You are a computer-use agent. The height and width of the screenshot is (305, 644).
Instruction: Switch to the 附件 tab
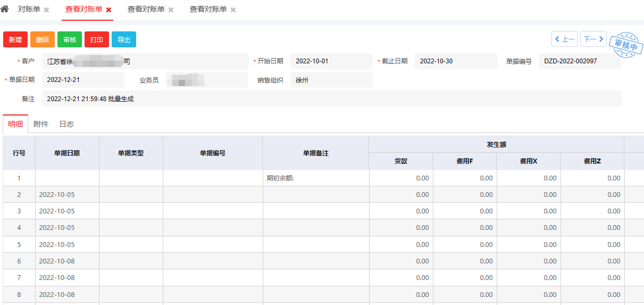(41, 124)
